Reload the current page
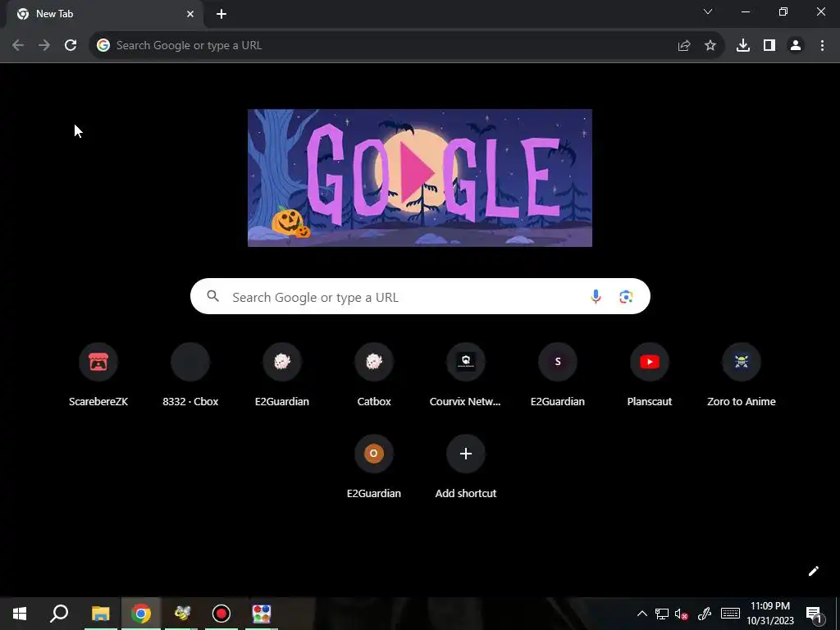 tap(71, 46)
